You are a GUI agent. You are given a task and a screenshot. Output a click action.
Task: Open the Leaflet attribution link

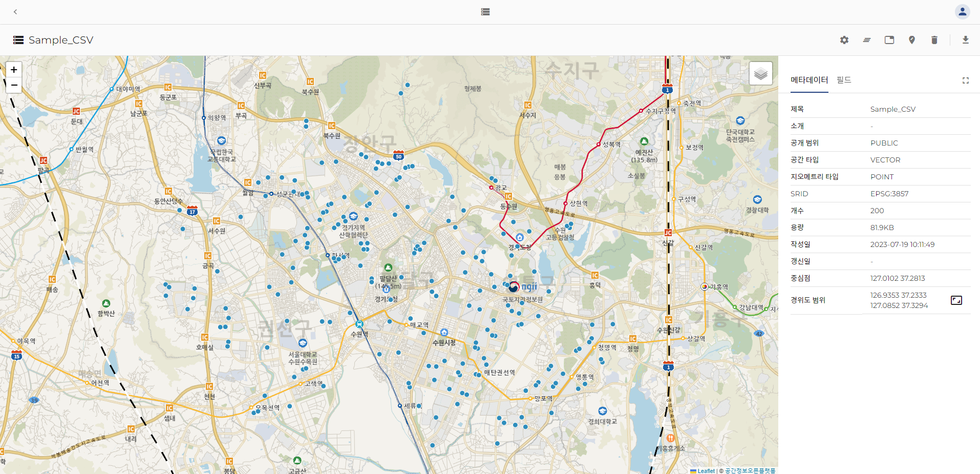pyautogui.click(x=706, y=471)
